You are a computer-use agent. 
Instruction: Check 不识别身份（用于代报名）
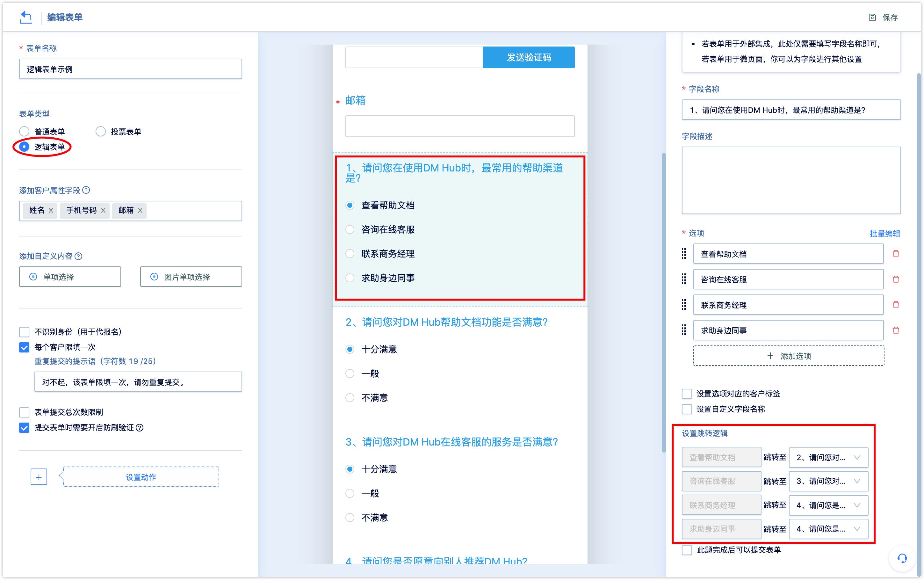(x=24, y=332)
